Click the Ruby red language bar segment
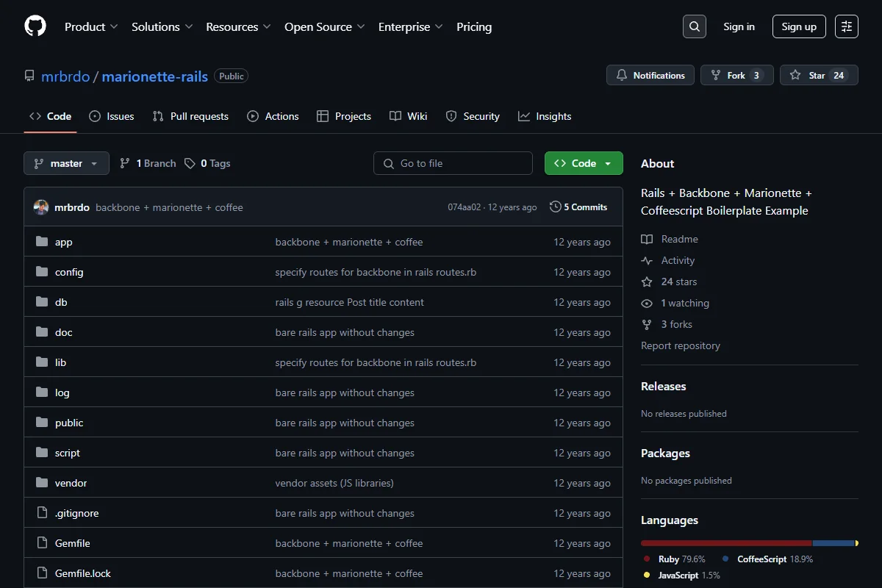The width and height of the screenshot is (882, 588). pyautogui.click(x=726, y=543)
